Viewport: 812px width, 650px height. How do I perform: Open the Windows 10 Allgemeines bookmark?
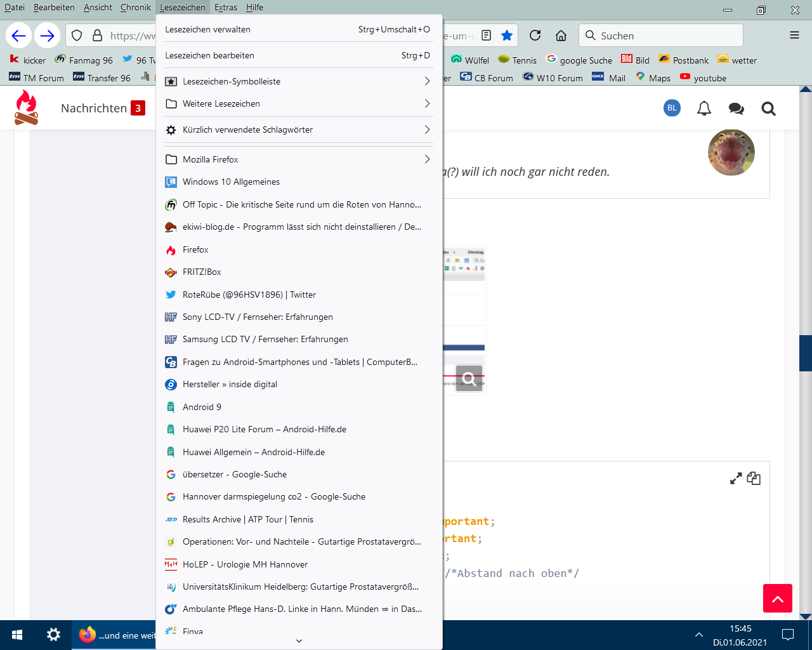(x=299, y=182)
